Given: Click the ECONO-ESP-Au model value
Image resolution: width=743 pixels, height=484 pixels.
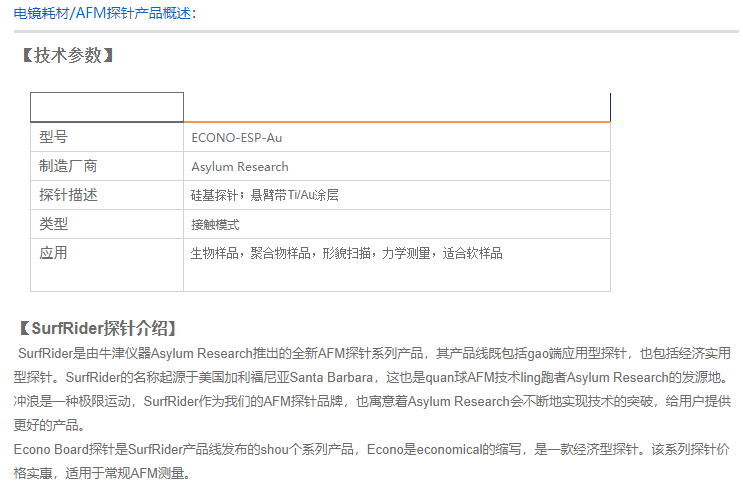Looking at the screenshot, I should [237, 138].
